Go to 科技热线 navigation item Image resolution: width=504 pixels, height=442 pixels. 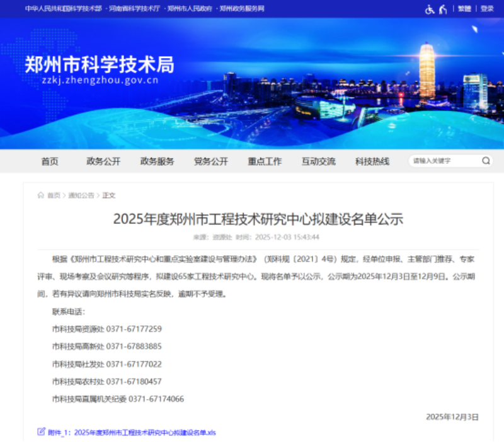click(372, 161)
